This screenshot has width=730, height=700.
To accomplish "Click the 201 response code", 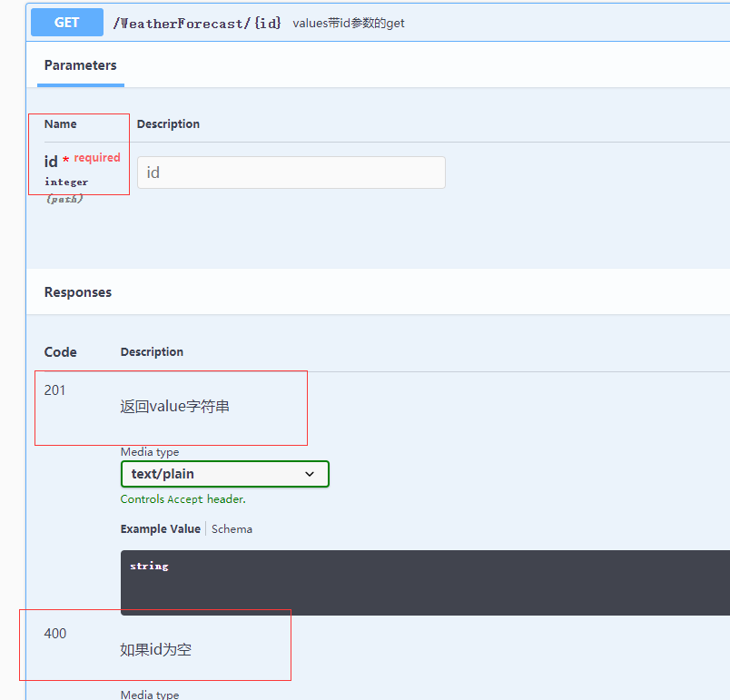I will (x=54, y=390).
